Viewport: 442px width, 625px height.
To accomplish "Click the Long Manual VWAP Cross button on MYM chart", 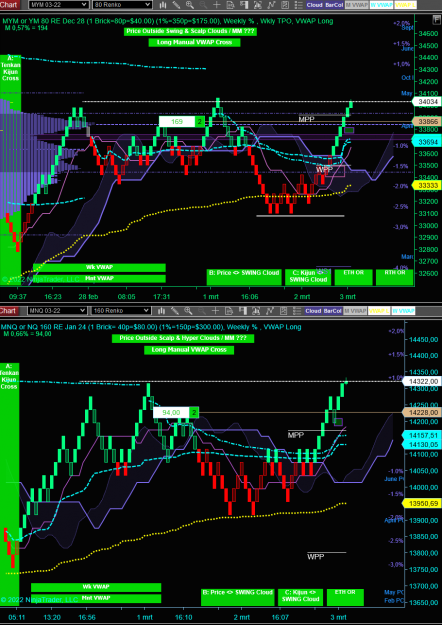I will point(194,43).
